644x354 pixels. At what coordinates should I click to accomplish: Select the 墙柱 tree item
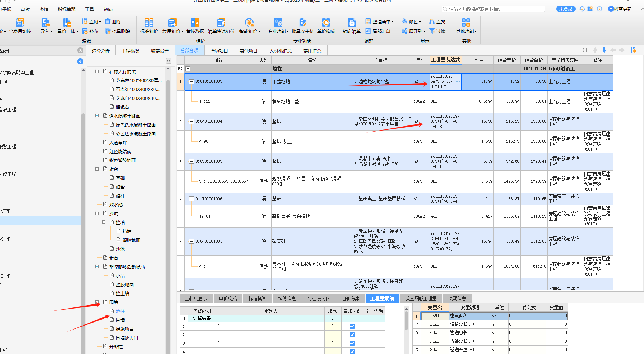point(120,311)
